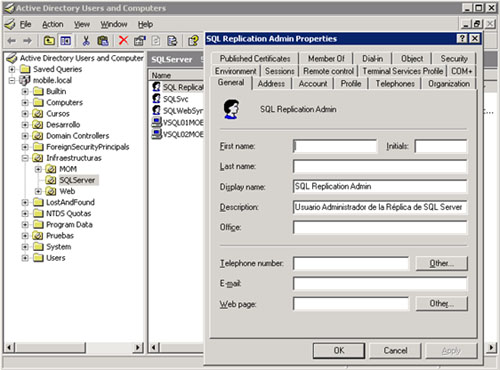Open the Window menu
Screen dimensions: 500x370
point(114,24)
